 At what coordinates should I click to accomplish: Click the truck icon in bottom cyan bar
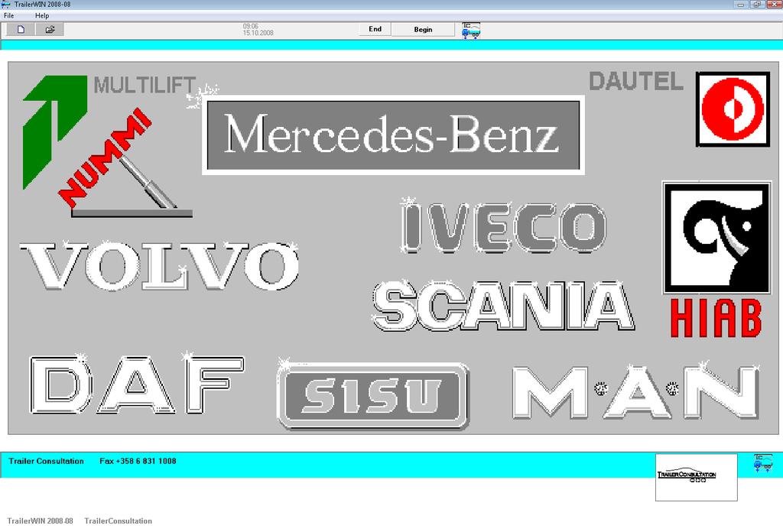click(762, 463)
